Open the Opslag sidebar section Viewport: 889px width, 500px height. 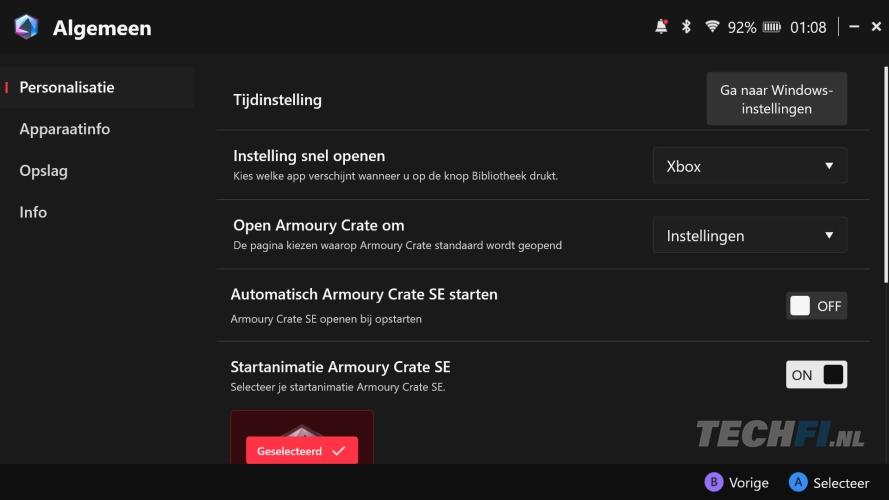coord(44,171)
